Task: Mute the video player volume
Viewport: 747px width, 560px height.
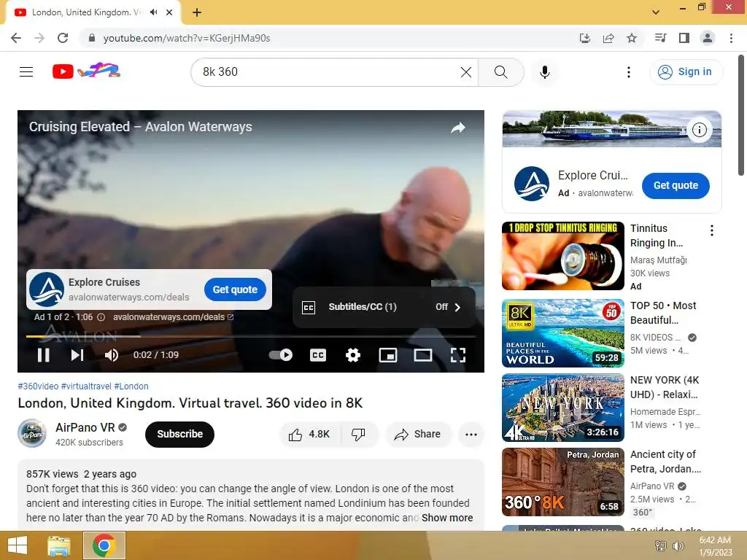Action: point(112,355)
